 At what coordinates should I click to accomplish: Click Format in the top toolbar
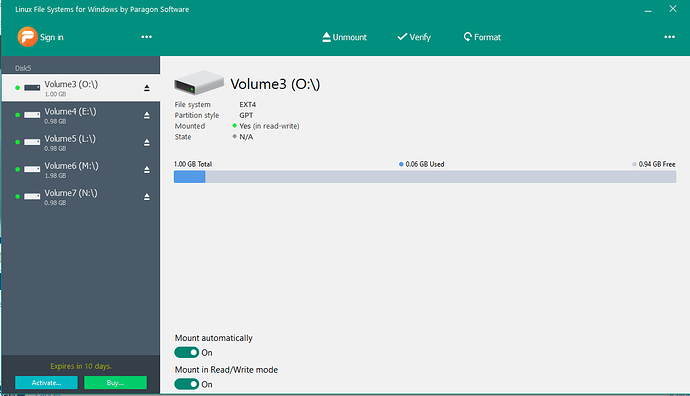click(x=482, y=37)
